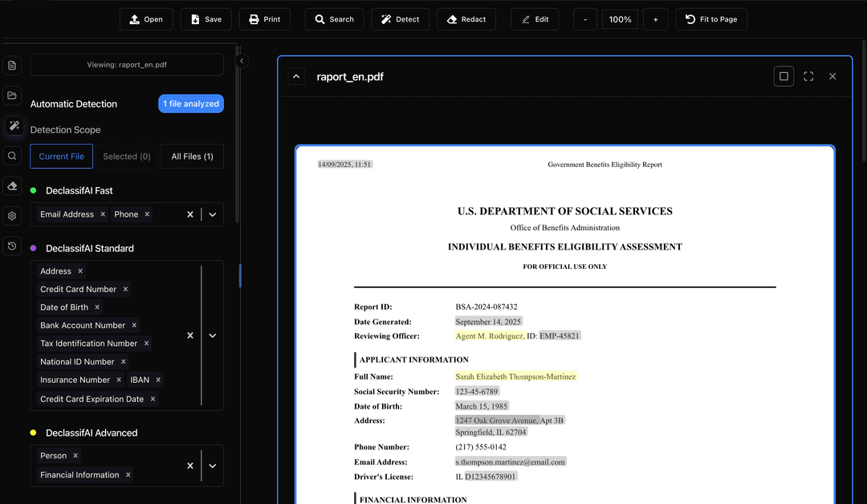Screen dimensions: 867x504
Task: Select the Current File scope tab
Action: [62, 156]
